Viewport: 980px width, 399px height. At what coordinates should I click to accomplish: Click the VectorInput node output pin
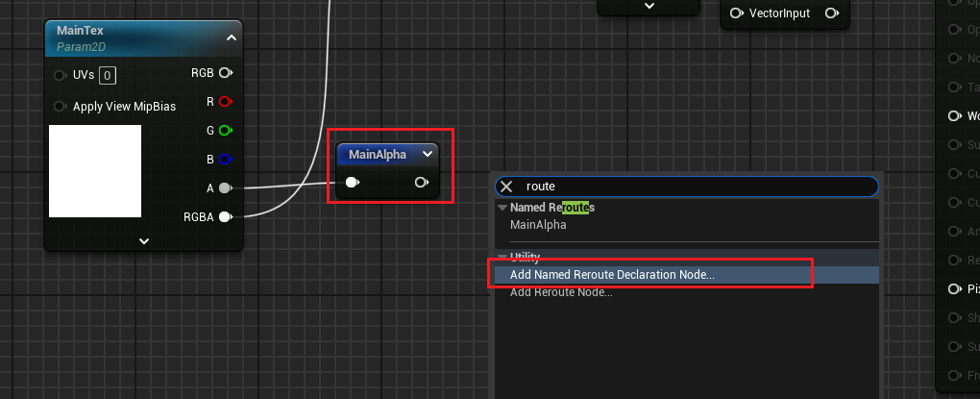831,13
